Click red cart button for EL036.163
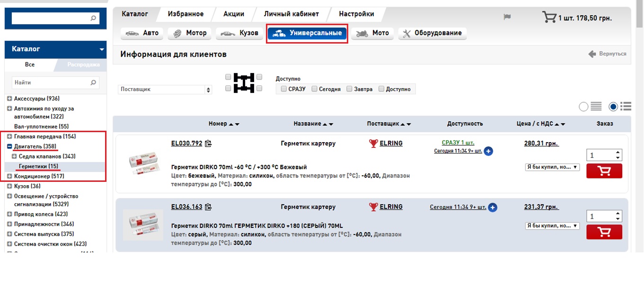Viewport: 644px width, 296px height. tap(604, 232)
